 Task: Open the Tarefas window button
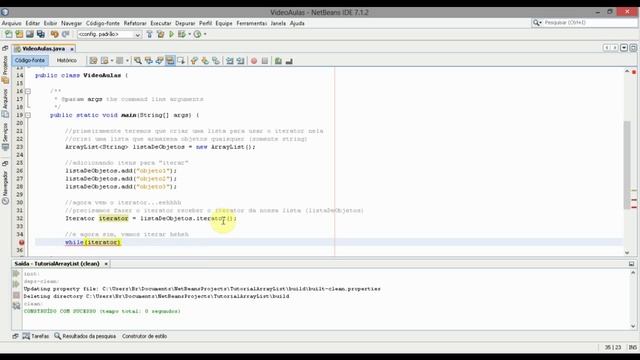36,336
